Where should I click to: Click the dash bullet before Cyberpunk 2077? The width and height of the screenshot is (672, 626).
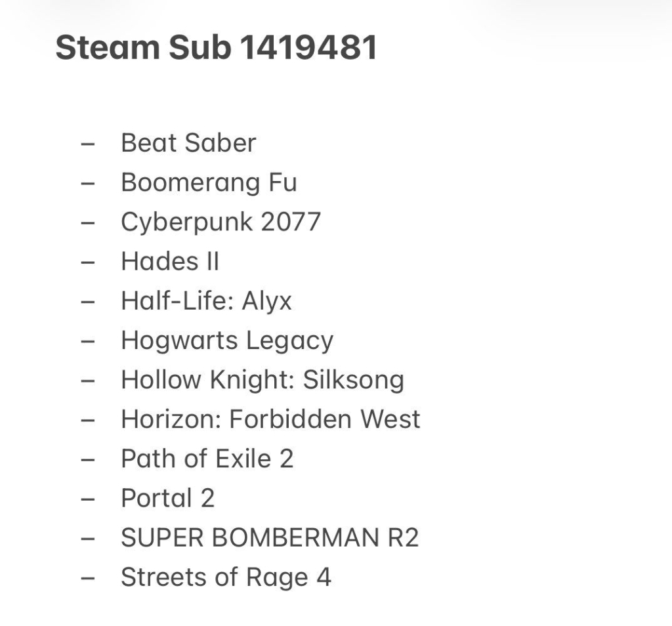(87, 223)
